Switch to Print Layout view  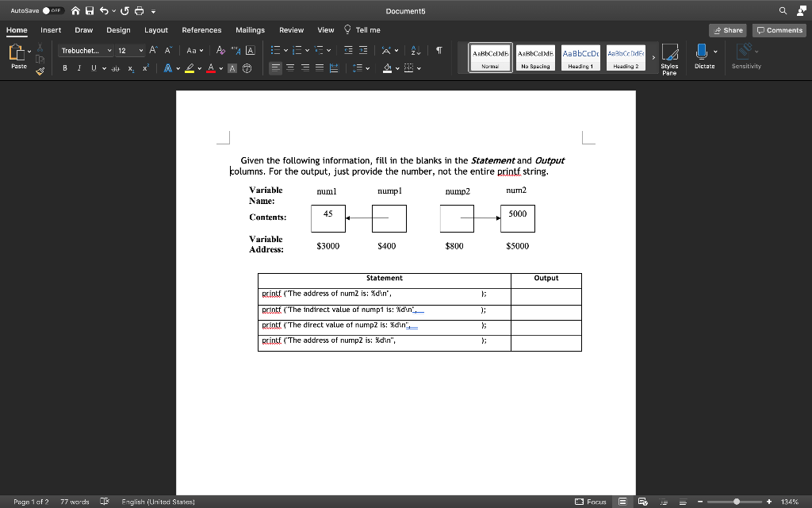tap(623, 502)
